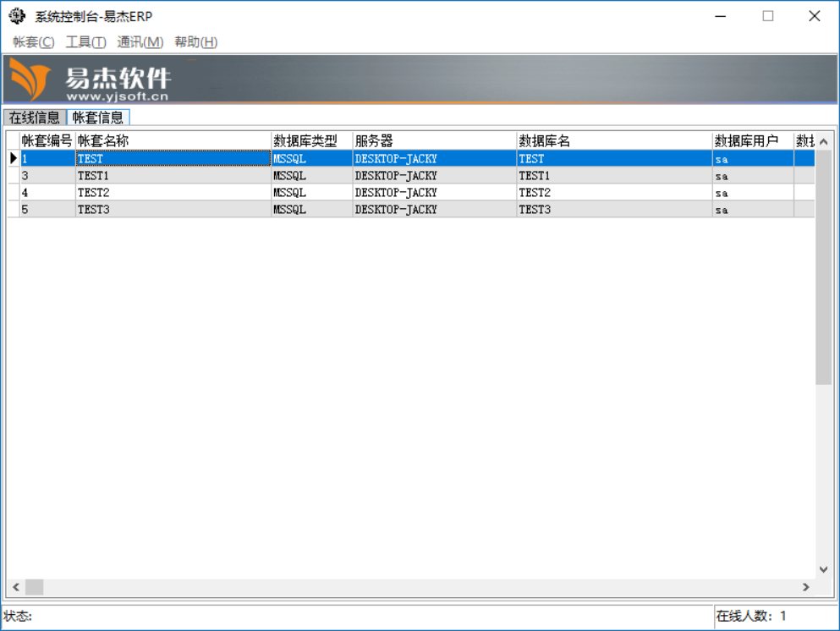Click the horizontal scrollbar left arrow
The width and height of the screenshot is (840, 631).
[x=15, y=587]
